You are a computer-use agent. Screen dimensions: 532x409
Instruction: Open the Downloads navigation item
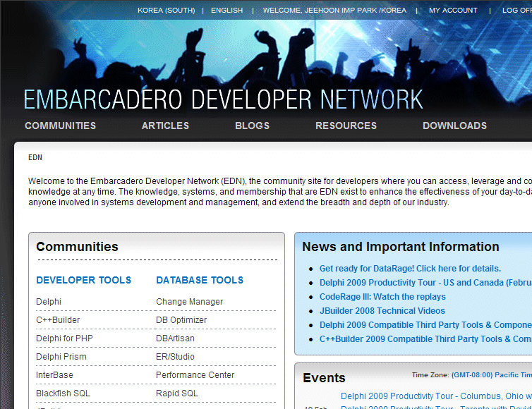coord(454,126)
